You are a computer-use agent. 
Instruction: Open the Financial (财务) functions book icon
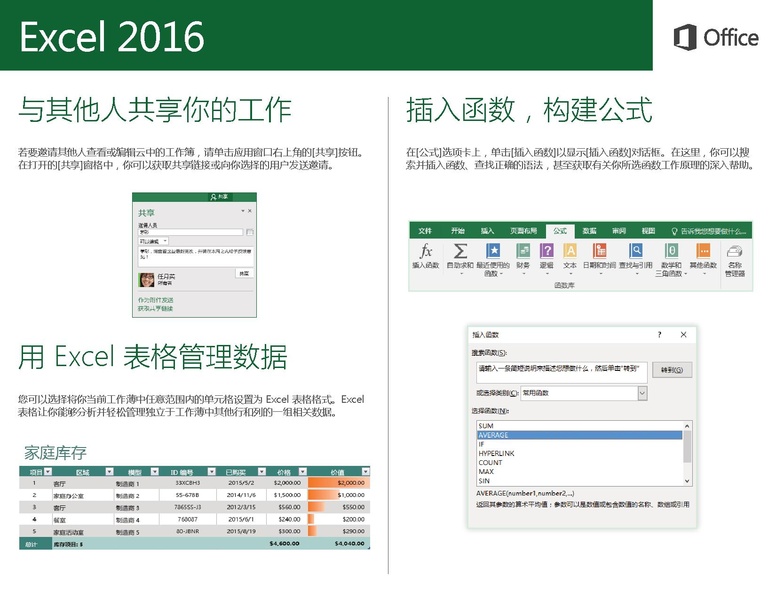(x=523, y=251)
